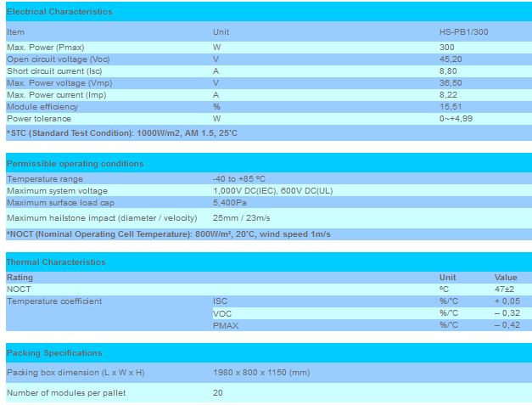
Task: Click the Thermal Characteristics section header
Action: coord(57,262)
